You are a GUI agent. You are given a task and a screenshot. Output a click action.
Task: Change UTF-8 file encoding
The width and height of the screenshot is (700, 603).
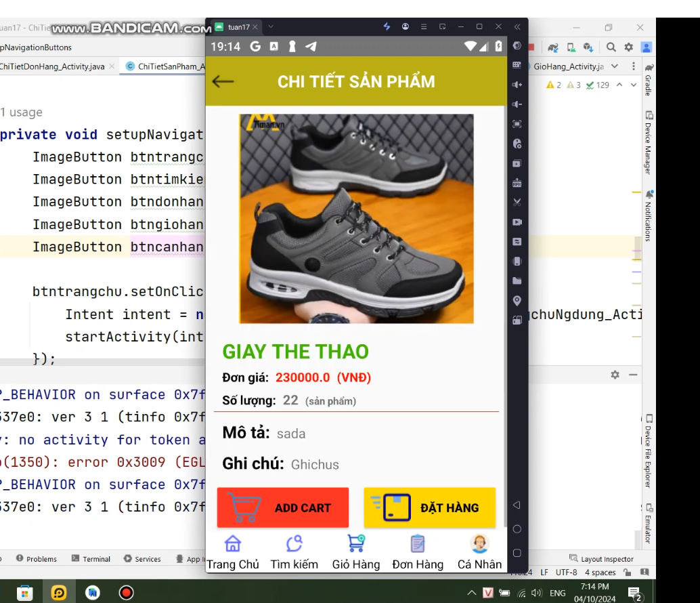pos(566,573)
